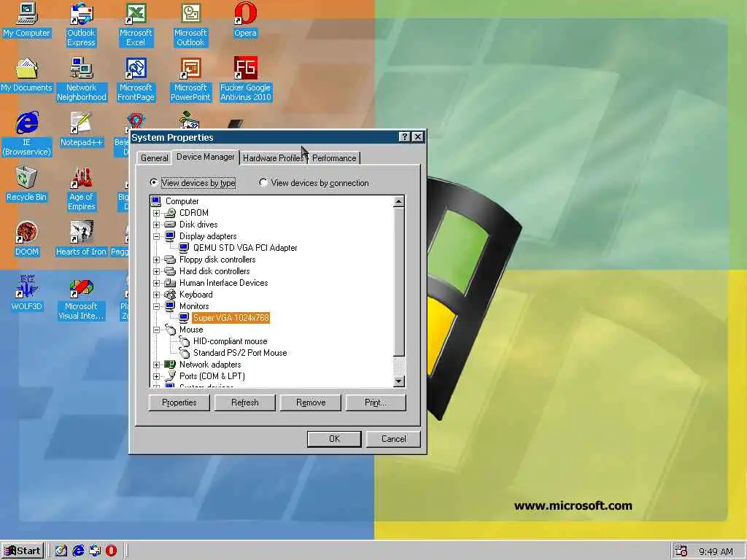Open the Performance tab
Viewport: 747px width, 560px height.
tap(334, 158)
